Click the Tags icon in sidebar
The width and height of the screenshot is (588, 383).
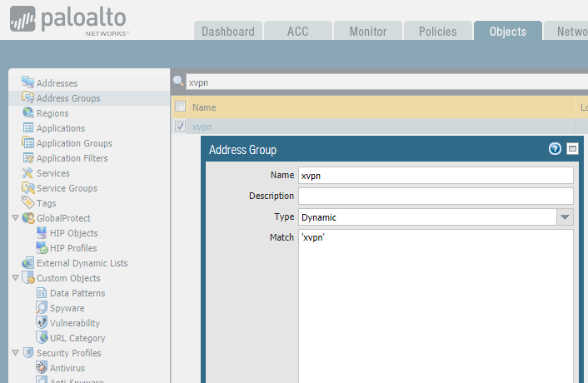(x=28, y=202)
